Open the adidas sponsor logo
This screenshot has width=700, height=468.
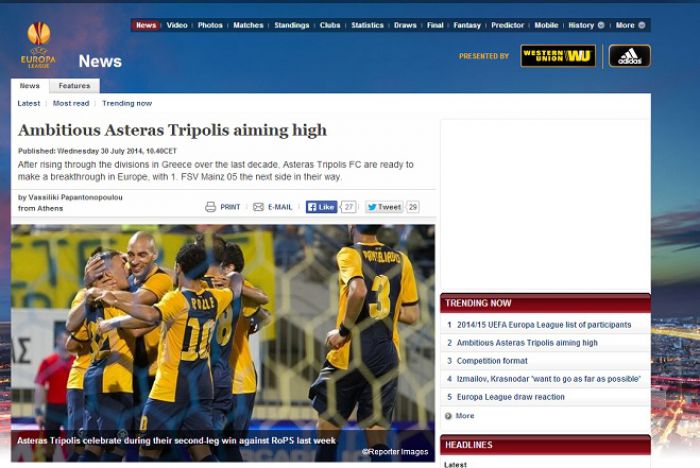[x=629, y=56]
